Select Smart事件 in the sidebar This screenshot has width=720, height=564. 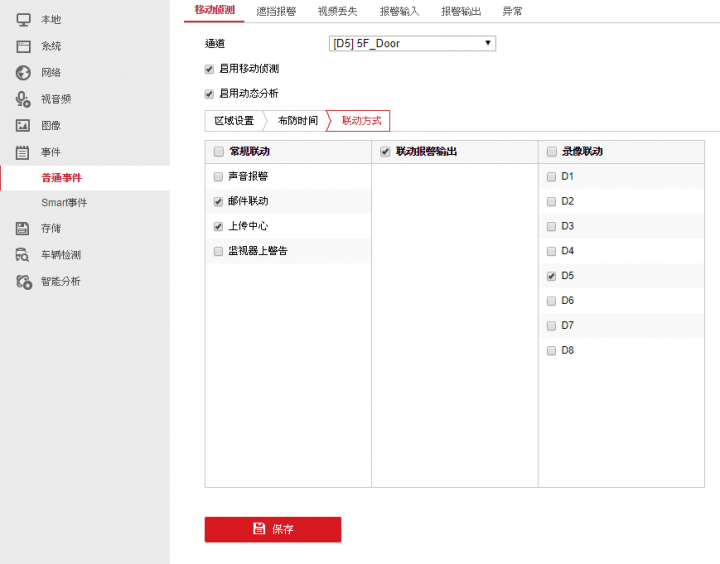64,203
